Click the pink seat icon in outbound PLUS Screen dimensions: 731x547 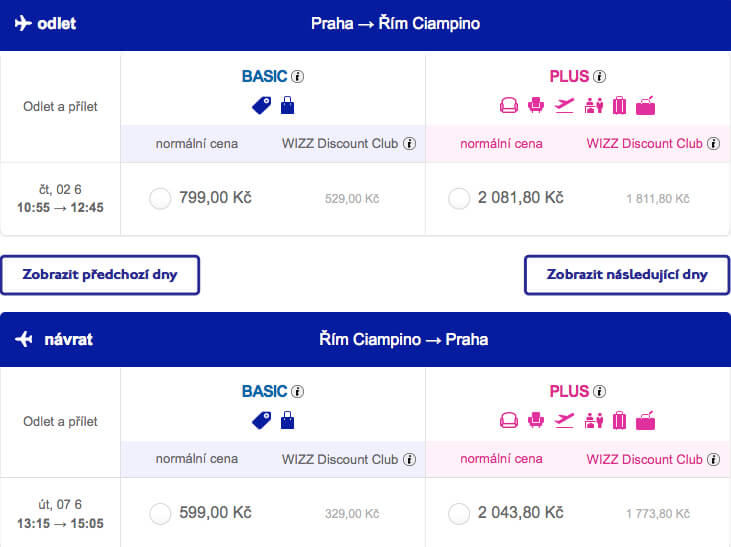[536, 105]
